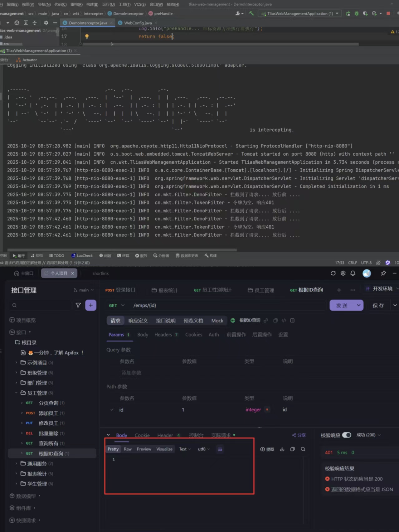This screenshot has height=532, width=399.
Task: Click the Apifox refresh icon
Action: click(333, 273)
